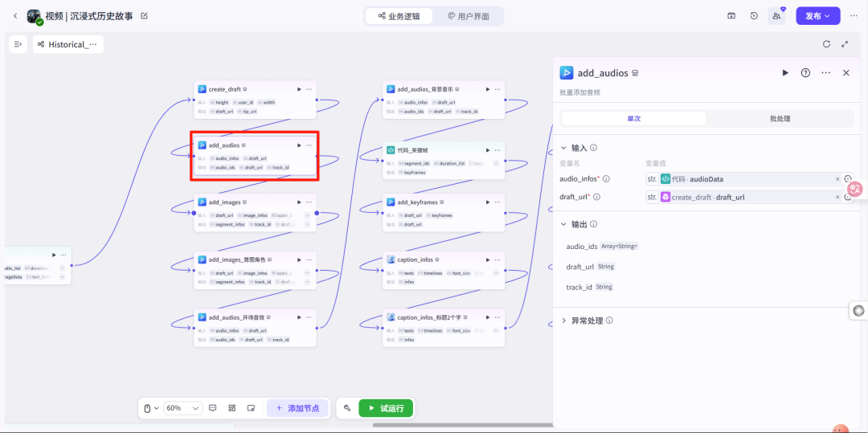
Task: Open the header more options menu
Action: click(853, 16)
